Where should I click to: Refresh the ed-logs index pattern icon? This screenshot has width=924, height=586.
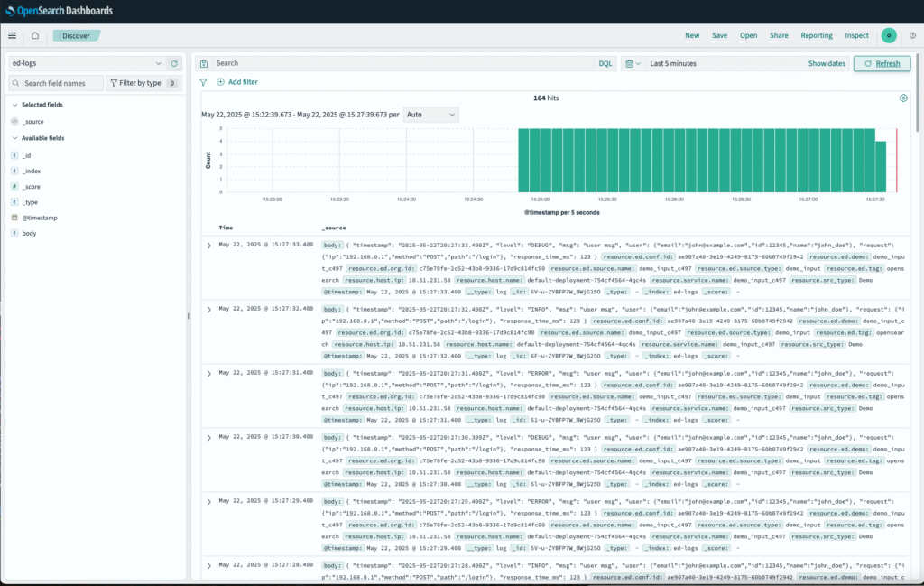pos(175,63)
